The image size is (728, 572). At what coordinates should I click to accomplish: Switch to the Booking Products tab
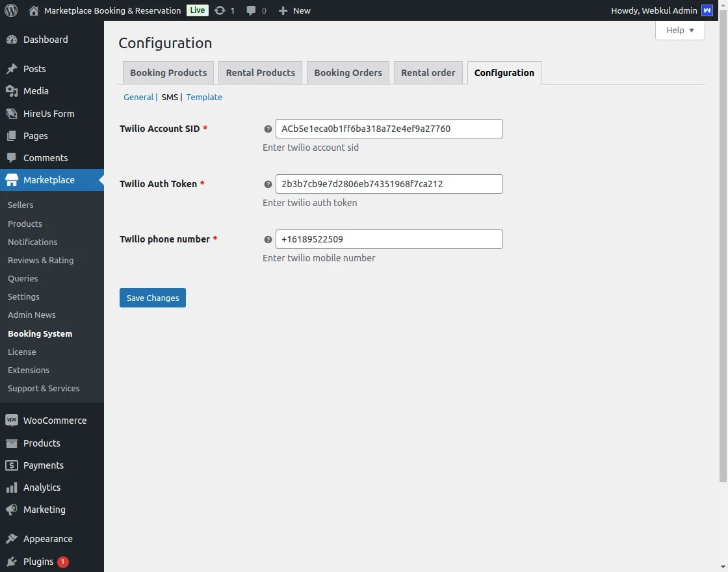tap(168, 73)
